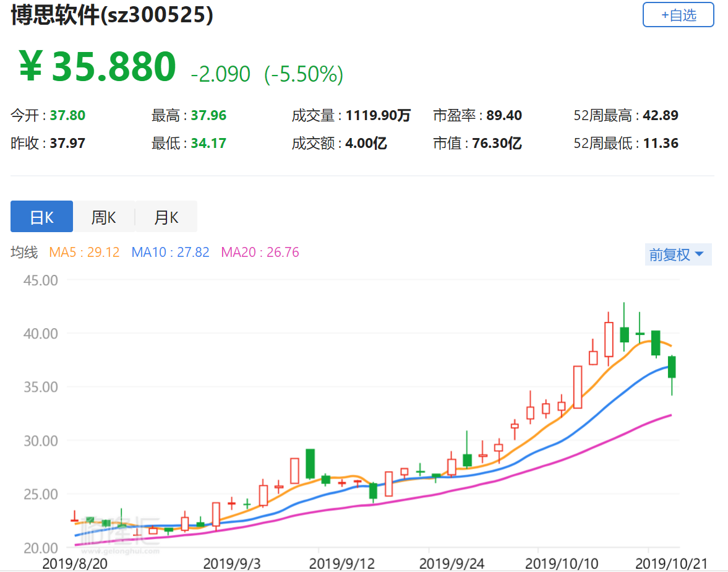Viewport: 728px width, 572px height.
Task: Open the 前复权 adjustment dropdown
Action: coord(678,254)
